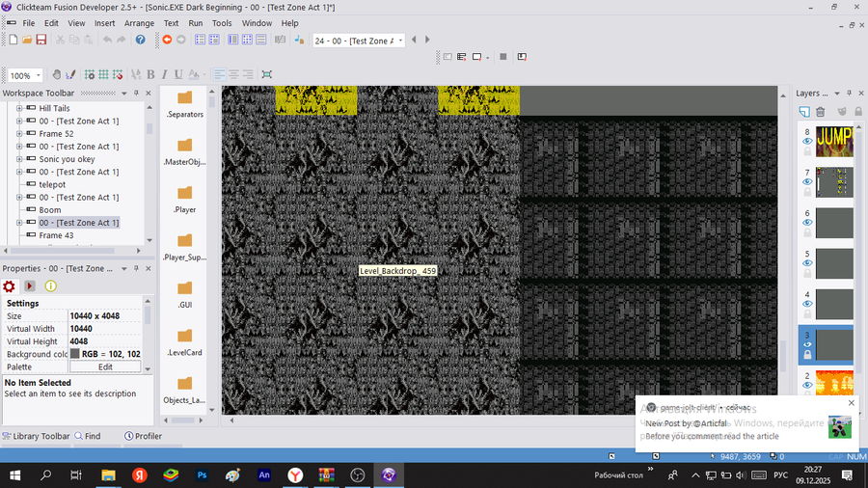Image resolution: width=868 pixels, height=488 pixels.
Task: Hide layer 8 with its eye icon
Action: tap(807, 142)
